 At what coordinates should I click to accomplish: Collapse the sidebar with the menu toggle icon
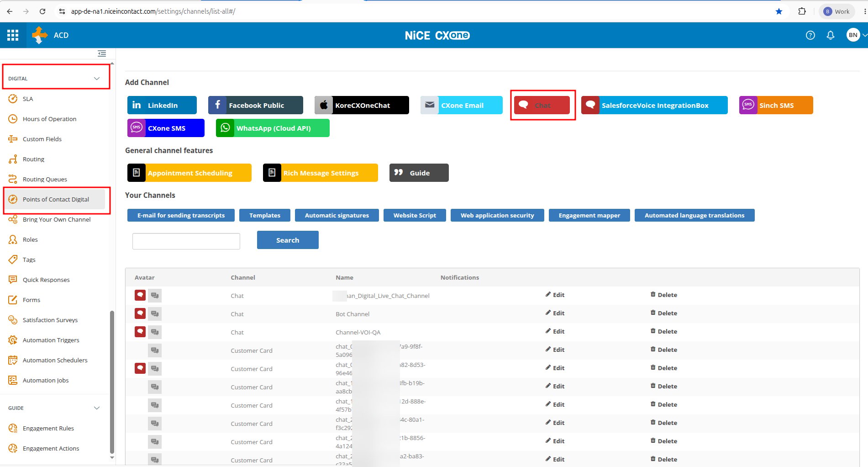pos(102,53)
